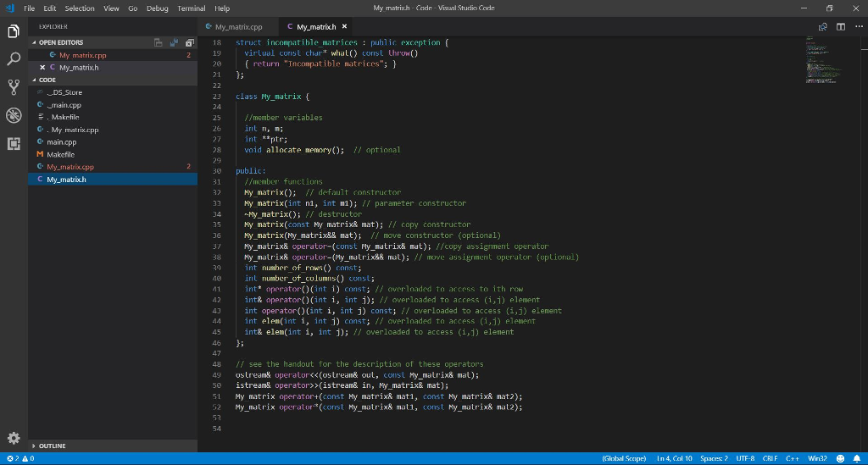The height and width of the screenshot is (465, 868).
Task: Open ._main.cpp file in explorer
Action: (113, 105)
